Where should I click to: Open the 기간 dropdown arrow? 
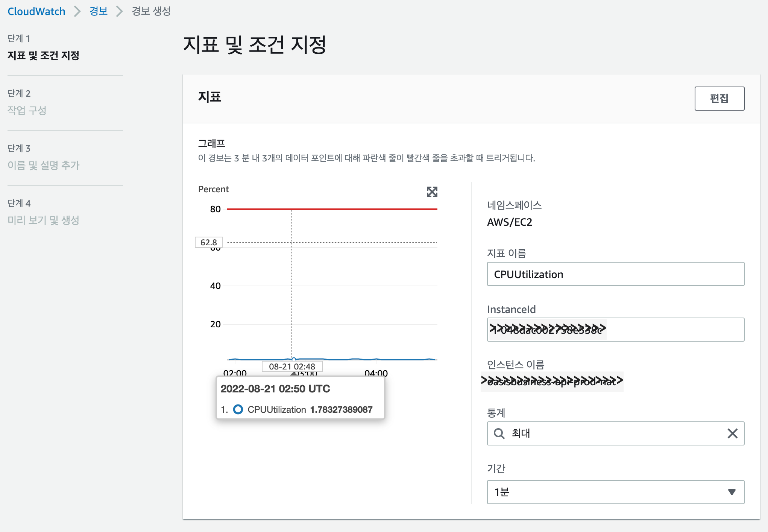tap(731, 492)
